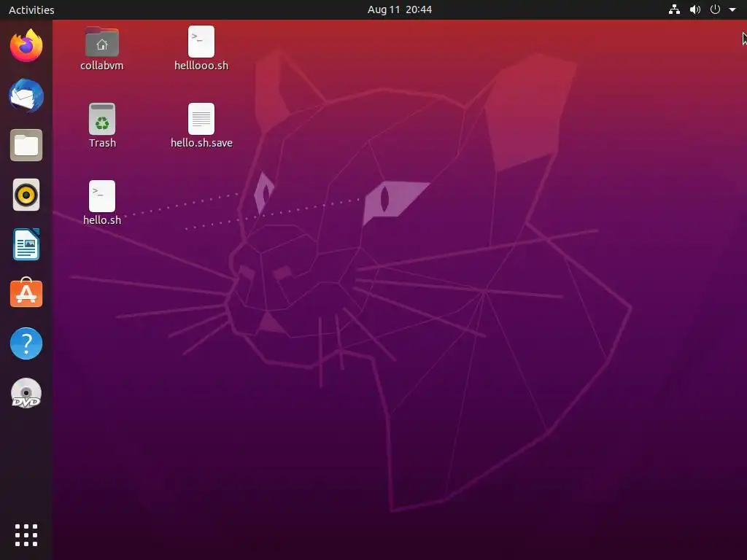
Task: Click the collabvm folder label
Action: (102, 66)
